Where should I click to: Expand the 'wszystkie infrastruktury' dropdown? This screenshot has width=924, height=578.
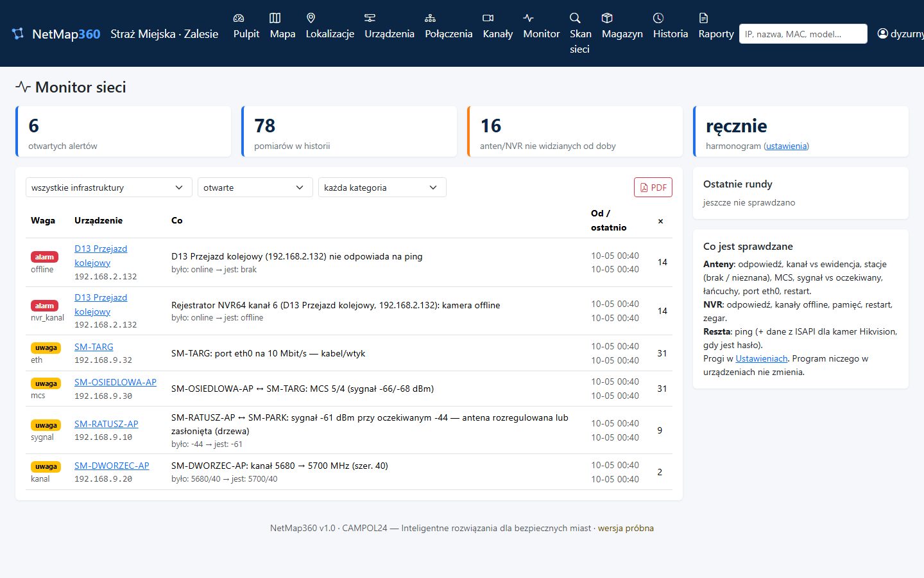pyautogui.click(x=109, y=188)
